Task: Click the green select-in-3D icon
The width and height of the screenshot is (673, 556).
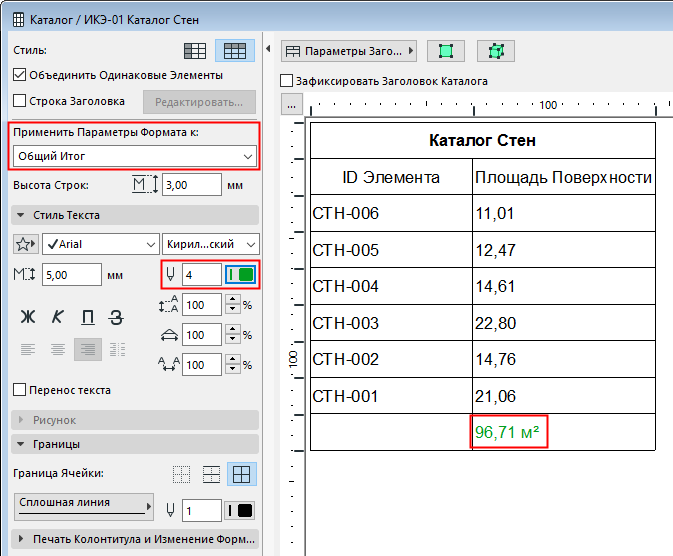Action: tap(496, 51)
